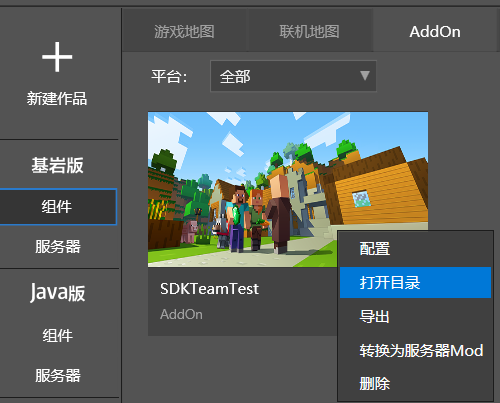
Task: Expand the 平台 dropdown arrow
Action: (365, 76)
